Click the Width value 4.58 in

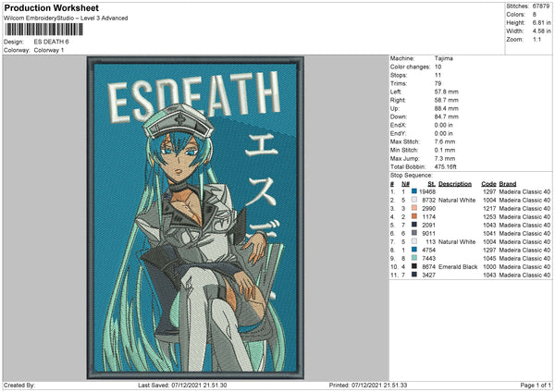[541, 31]
